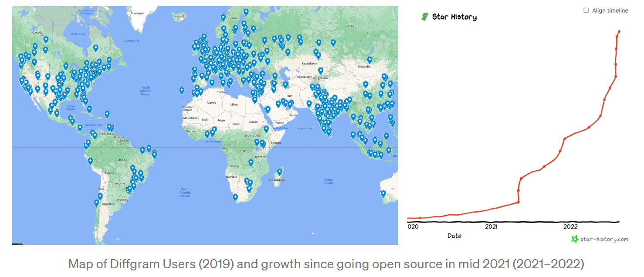Select the pin at Africa's southwestern tip
Image resolution: width=644 pixels, height=277 pixels.
(235, 197)
